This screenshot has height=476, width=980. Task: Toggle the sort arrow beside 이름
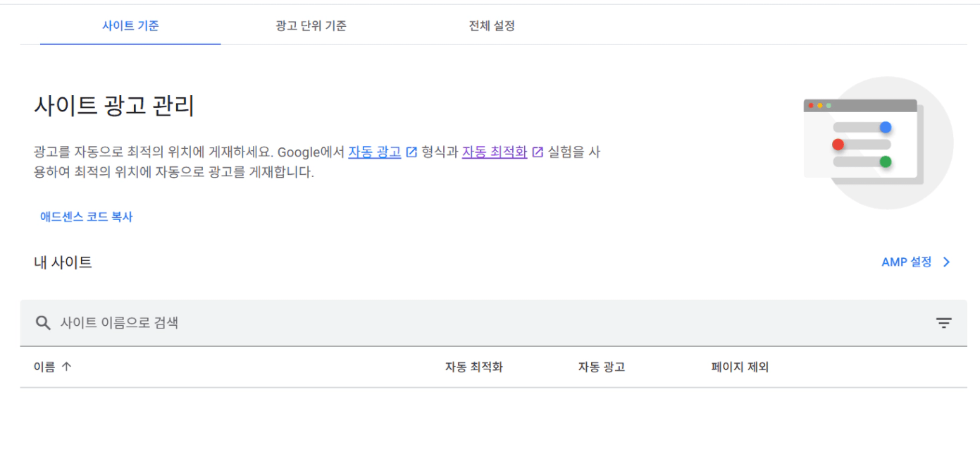coord(67,367)
